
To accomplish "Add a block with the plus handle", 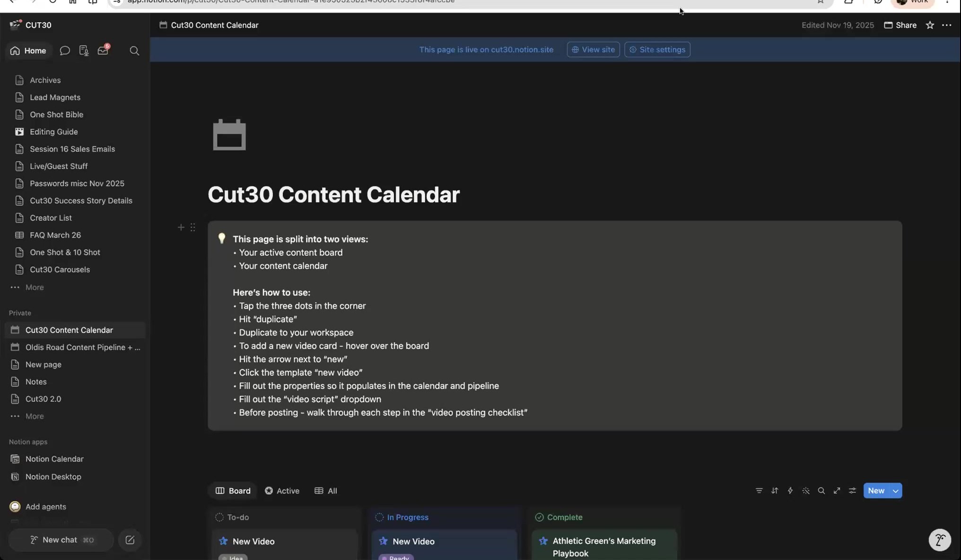I will (x=181, y=227).
